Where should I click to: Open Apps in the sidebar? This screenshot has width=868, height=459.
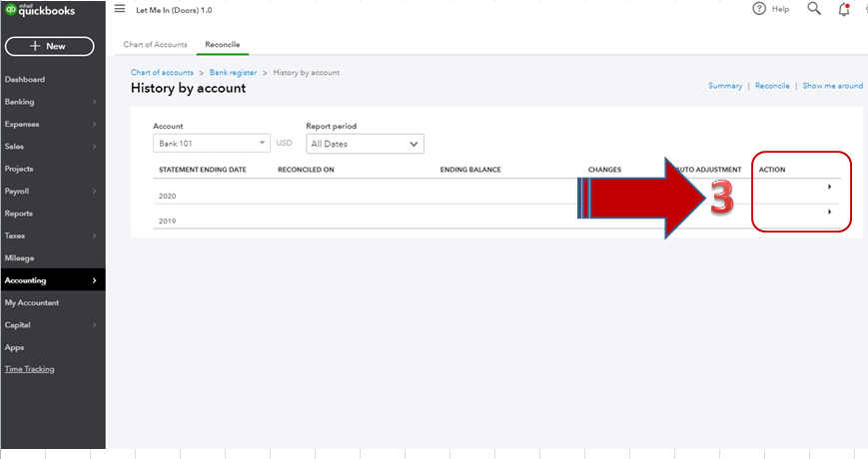click(x=14, y=347)
